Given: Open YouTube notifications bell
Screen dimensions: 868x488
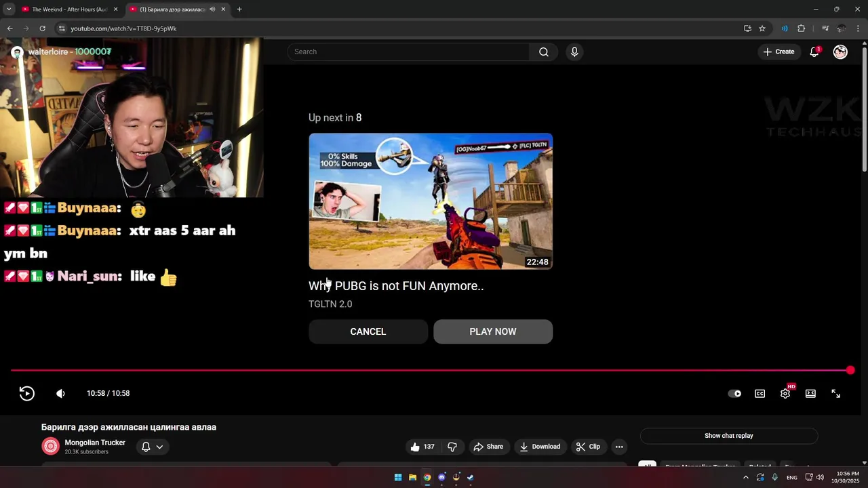Looking at the screenshot, I should point(814,52).
